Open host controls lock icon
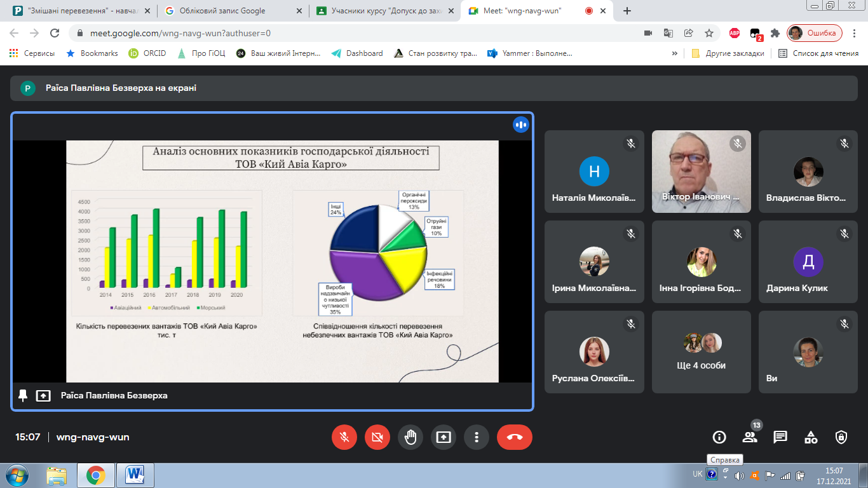 click(841, 437)
